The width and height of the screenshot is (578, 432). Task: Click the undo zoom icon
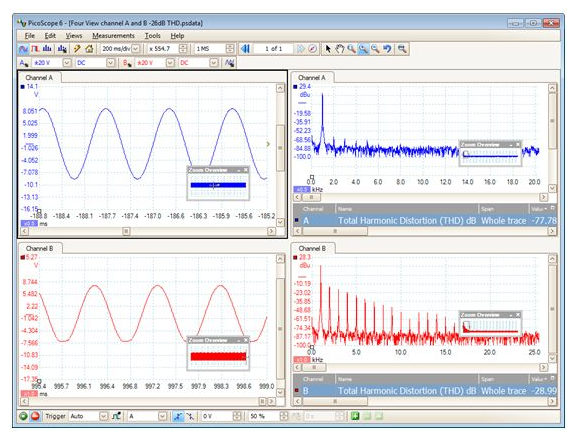click(x=387, y=49)
